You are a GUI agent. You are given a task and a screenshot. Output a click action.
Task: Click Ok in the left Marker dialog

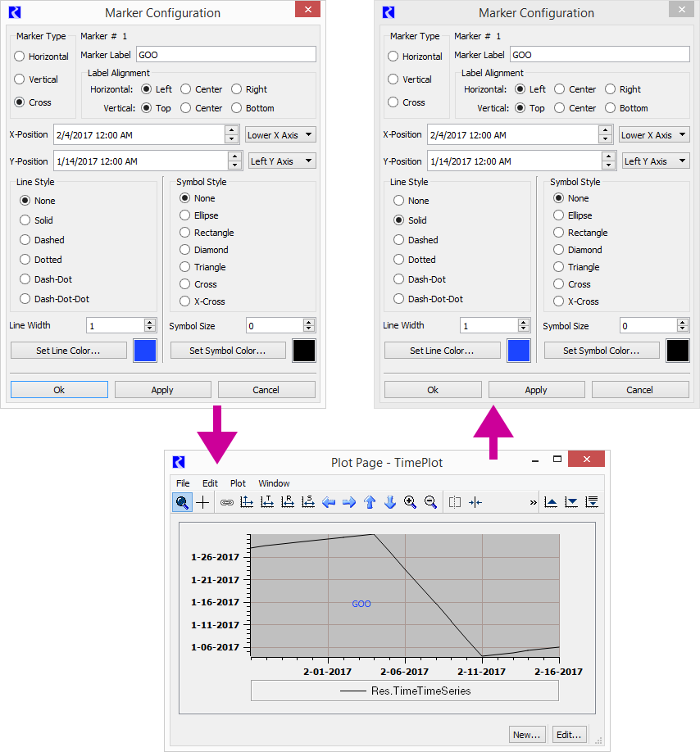59,390
